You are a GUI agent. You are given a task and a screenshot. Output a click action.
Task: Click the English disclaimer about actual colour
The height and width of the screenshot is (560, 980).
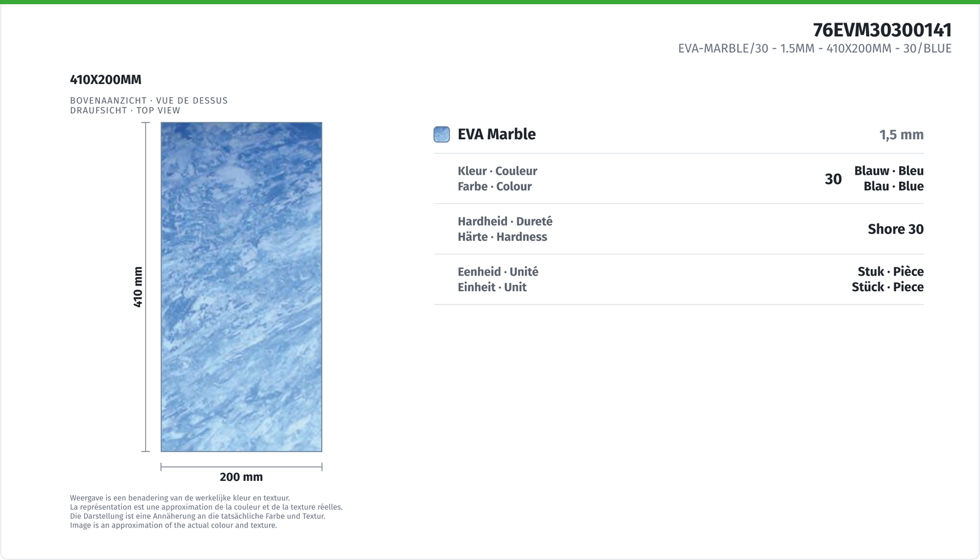[x=173, y=525]
